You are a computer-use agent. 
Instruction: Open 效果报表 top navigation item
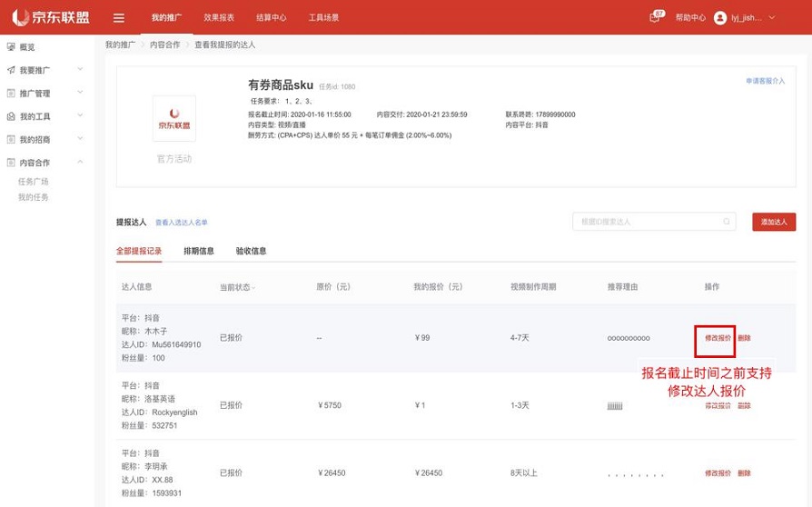pos(219,17)
